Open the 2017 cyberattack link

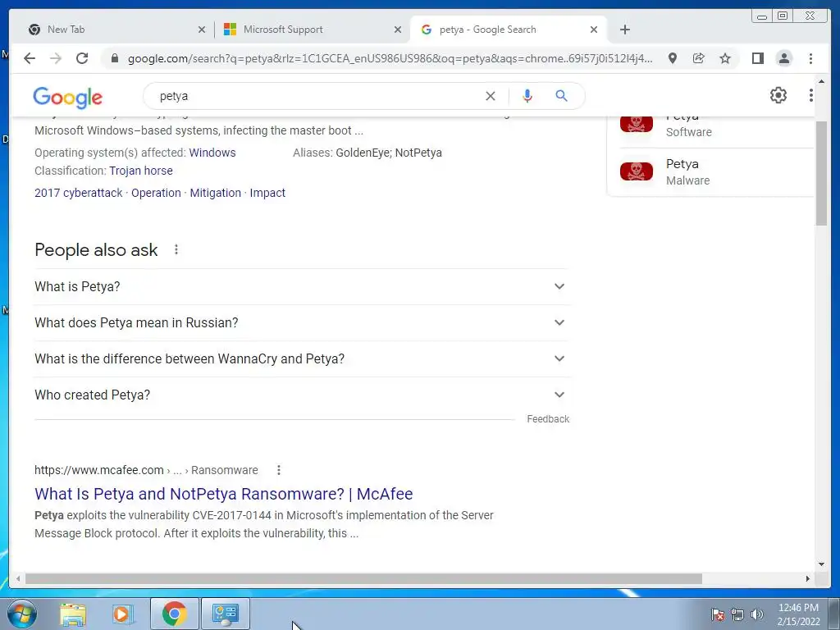(79, 193)
